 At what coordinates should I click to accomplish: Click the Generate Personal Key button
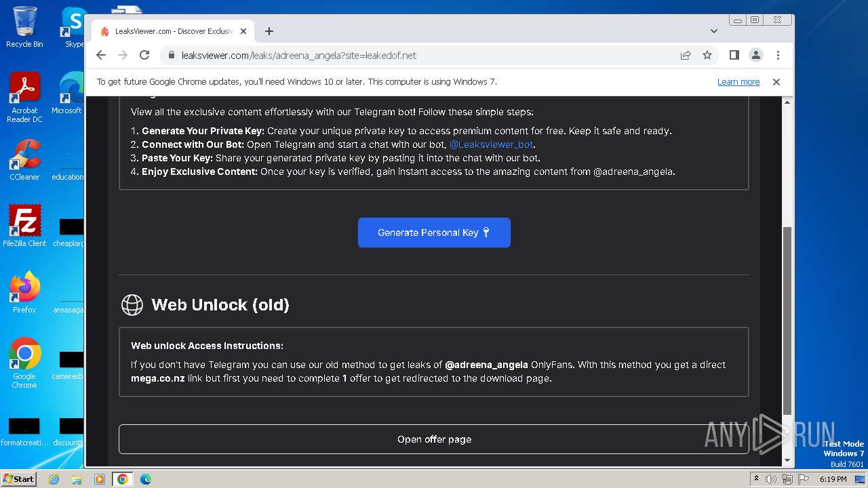[434, 232]
